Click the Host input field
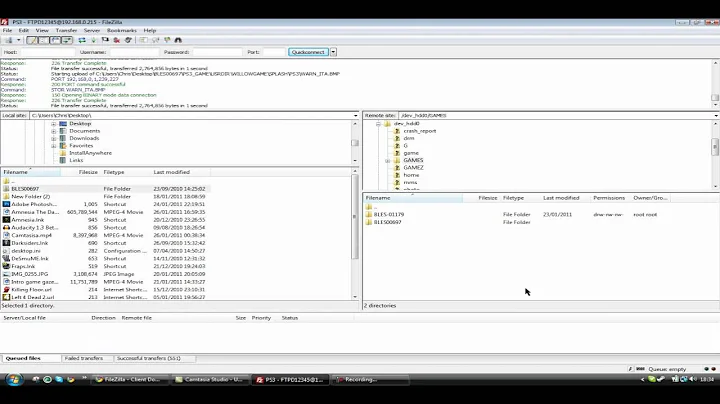720x404 pixels. (47, 52)
